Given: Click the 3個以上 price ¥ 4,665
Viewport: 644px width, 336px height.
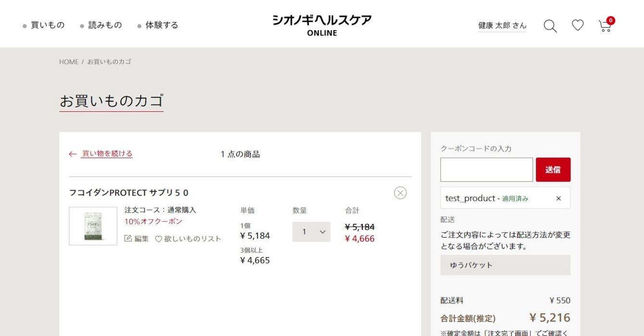Looking at the screenshot, I should pos(255,260).
